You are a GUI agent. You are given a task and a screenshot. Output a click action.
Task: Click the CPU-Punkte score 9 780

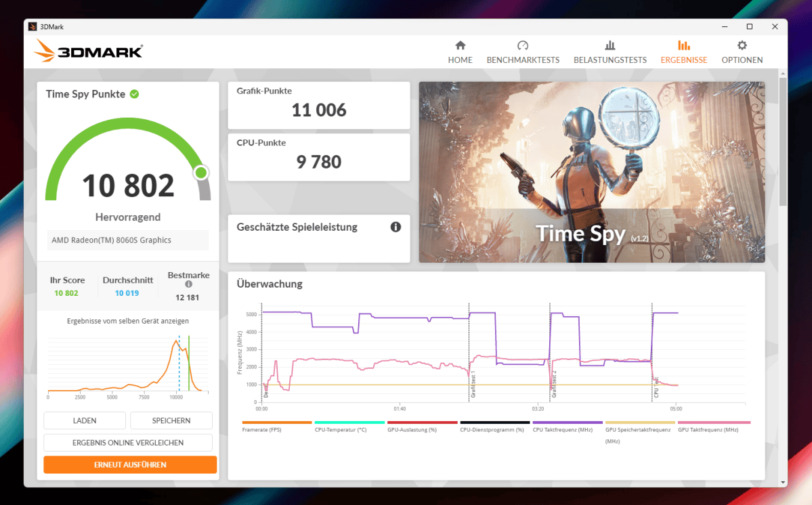coord(318,162)
